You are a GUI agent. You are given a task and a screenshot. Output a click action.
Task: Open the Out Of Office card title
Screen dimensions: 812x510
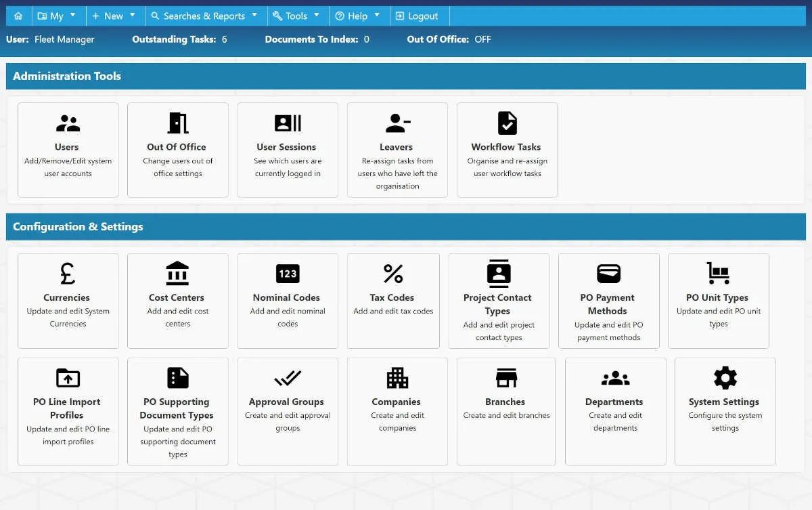coord(177,147)
